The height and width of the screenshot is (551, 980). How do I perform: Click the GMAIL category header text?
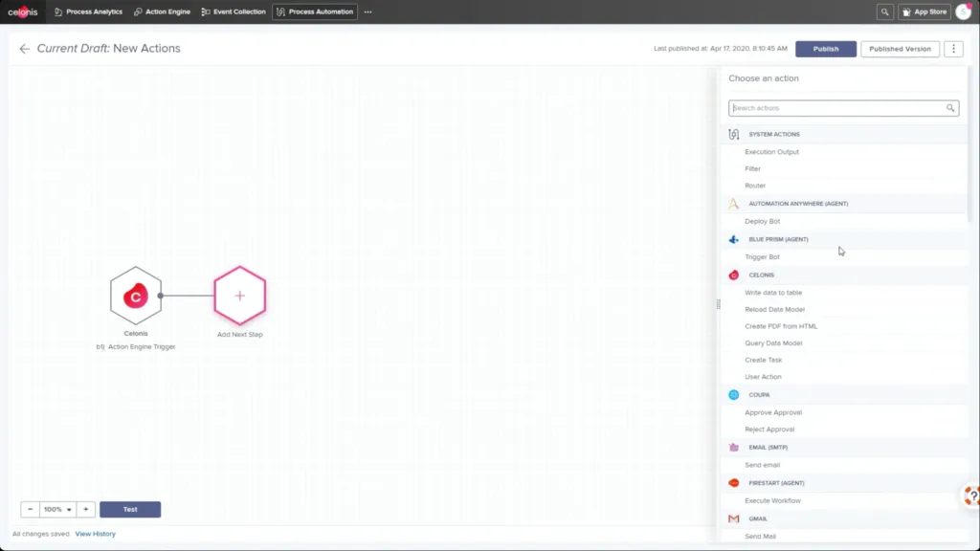758,518
